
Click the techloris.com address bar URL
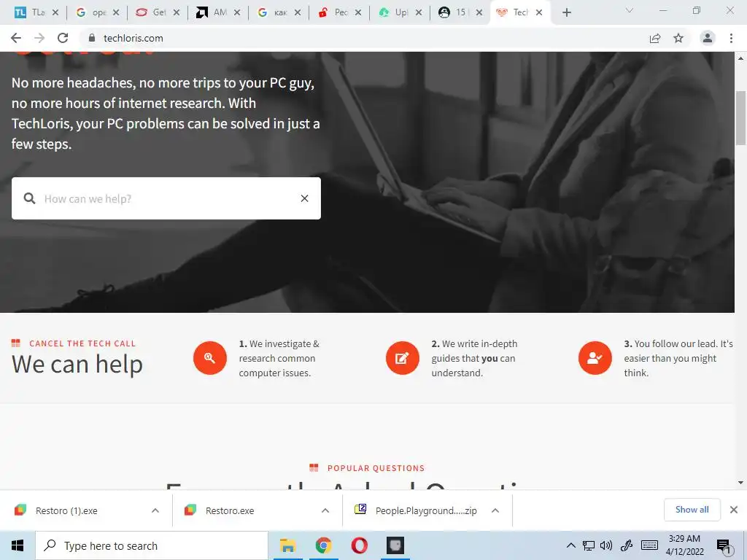coord(133,38)
